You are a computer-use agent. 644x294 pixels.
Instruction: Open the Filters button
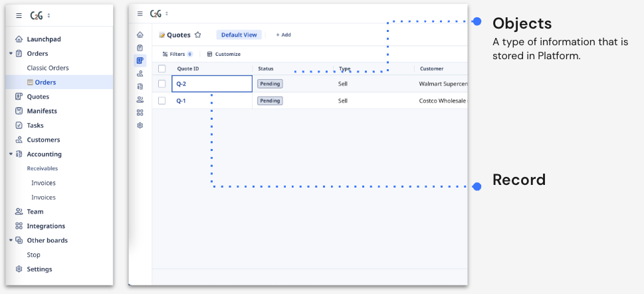[177, 55]
